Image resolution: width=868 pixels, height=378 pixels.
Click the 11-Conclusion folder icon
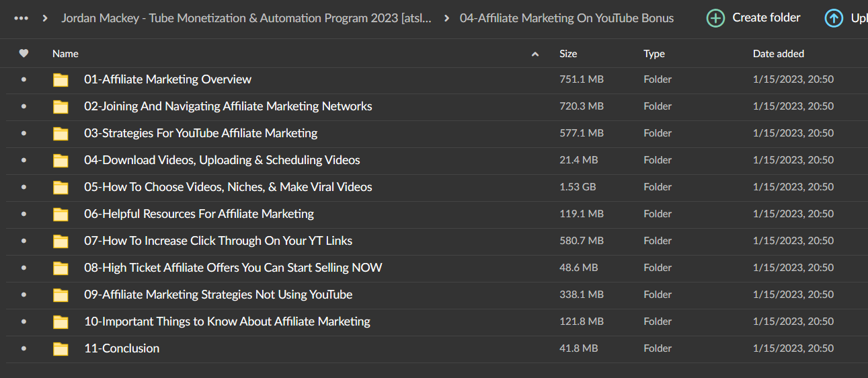(61, 348)
